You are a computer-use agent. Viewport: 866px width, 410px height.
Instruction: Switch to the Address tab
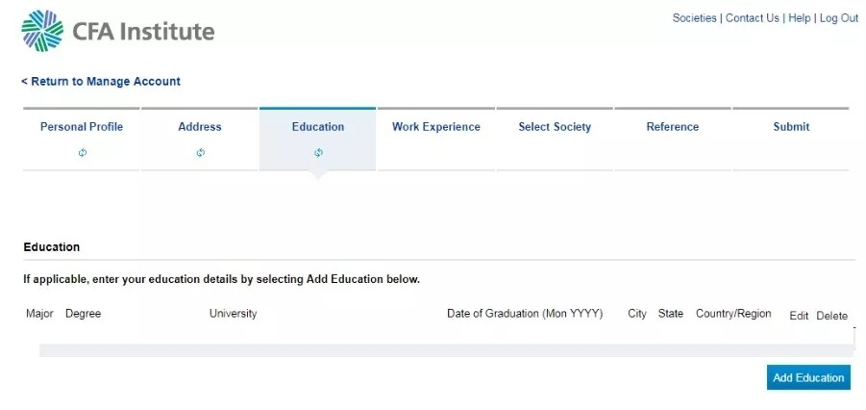[x=200, y=127]
